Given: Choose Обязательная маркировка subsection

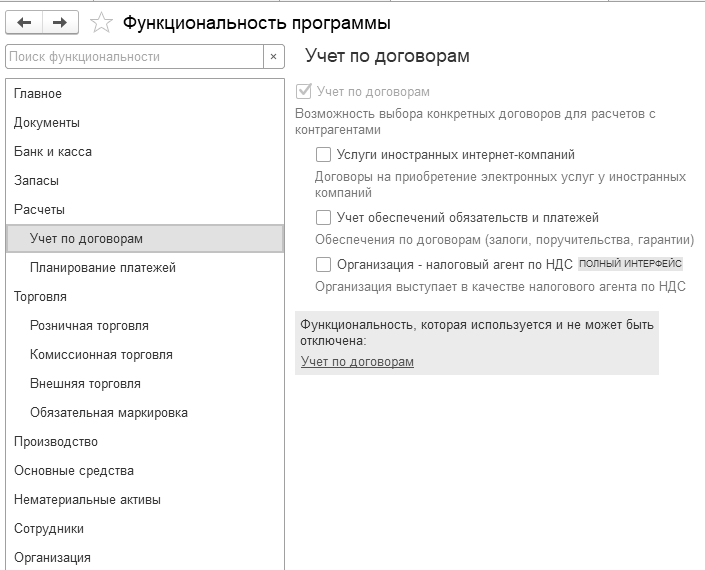Looking at the screenshot, I should pos(109,413).
